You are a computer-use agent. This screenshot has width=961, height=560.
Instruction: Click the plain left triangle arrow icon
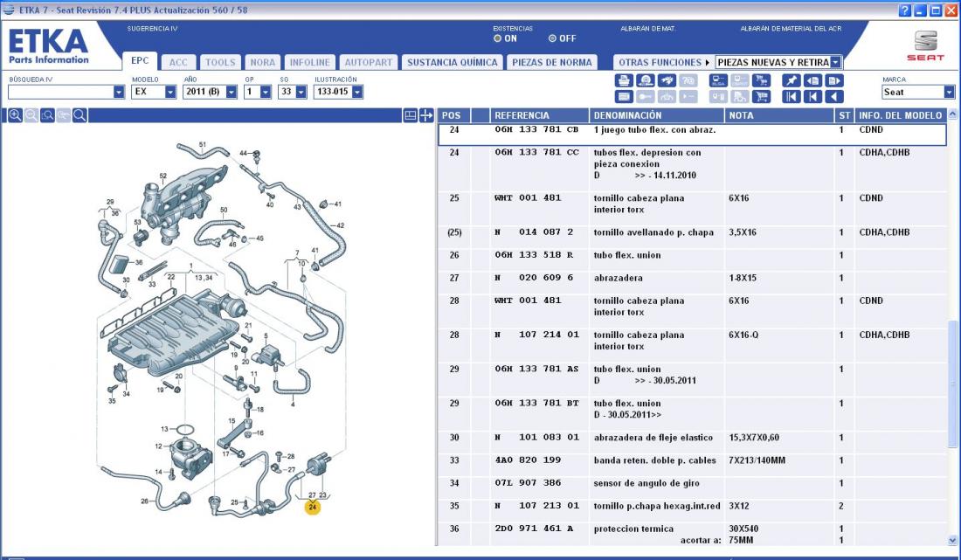point(834,97)
